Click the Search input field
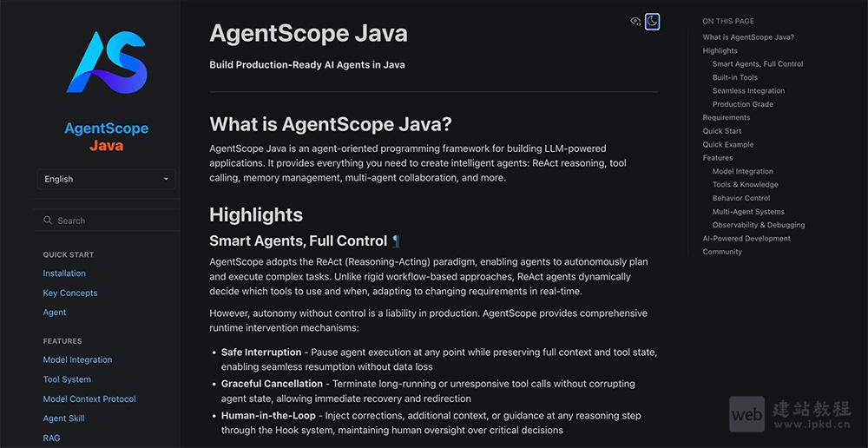Viewport: 868px width, 448px height. point(106,221)
